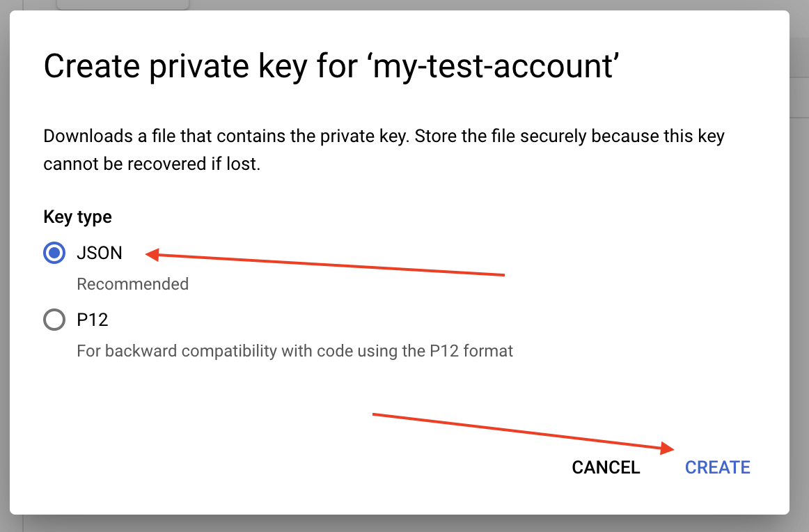Click the 'cannot be recovered if lost' text
The image size is (809, 532).
152,165
